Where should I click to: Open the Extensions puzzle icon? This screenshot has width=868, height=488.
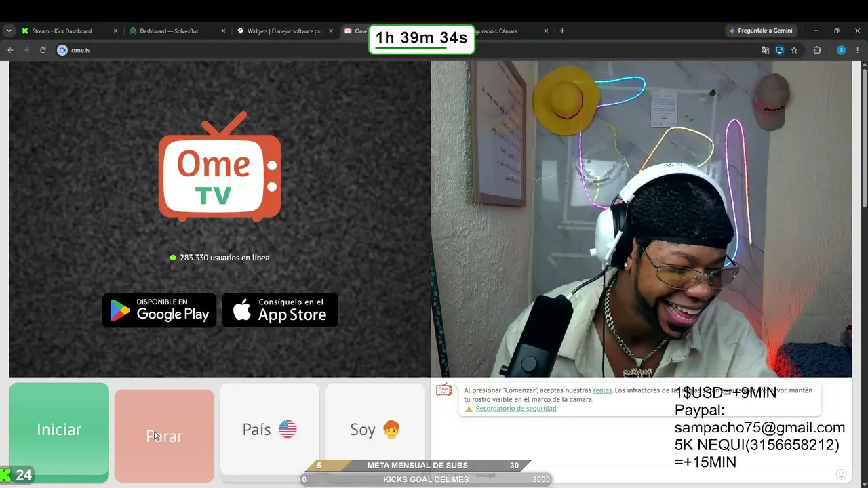(817, 50)
